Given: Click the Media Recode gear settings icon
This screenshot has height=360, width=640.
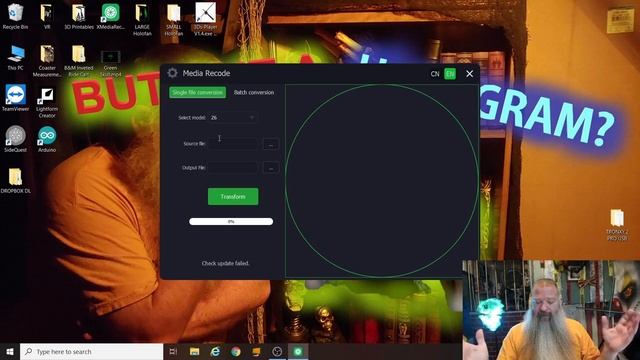Looking at the screenshot, I should [x=172, y=73].
